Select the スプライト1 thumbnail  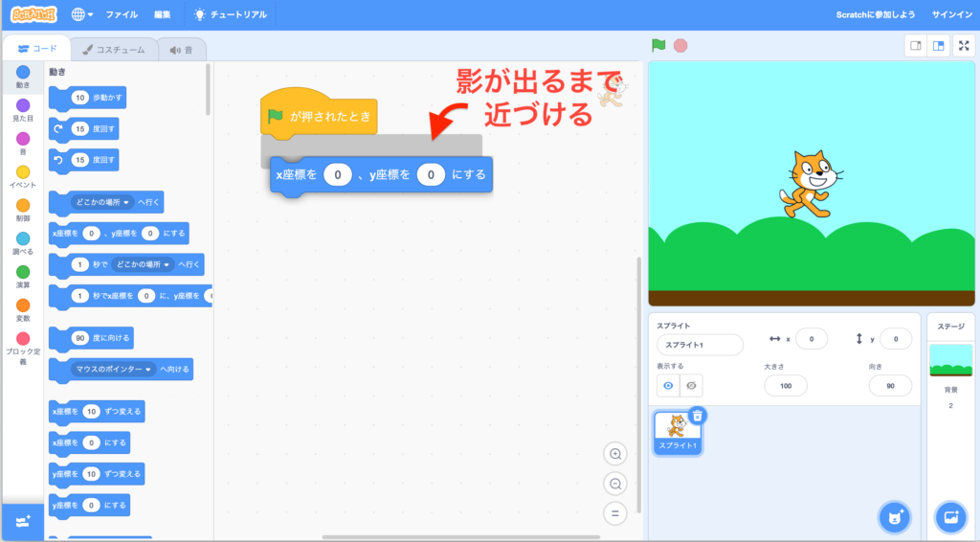tap(678, 432)
